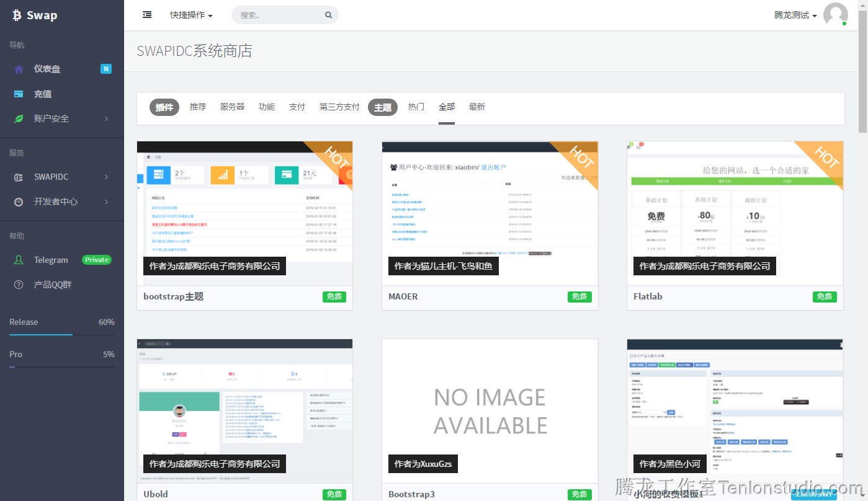
Task: Open 仪表盘 in the sidebar
Action: [62, 69]
